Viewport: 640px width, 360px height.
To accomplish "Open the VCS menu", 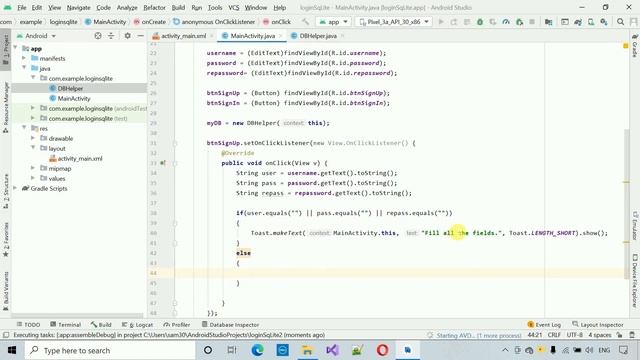I will tap(234, 7).
